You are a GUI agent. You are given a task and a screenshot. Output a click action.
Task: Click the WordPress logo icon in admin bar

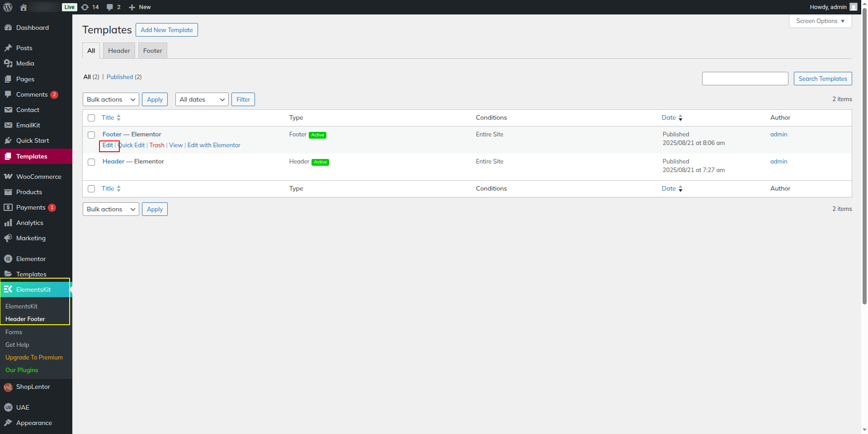8,7
